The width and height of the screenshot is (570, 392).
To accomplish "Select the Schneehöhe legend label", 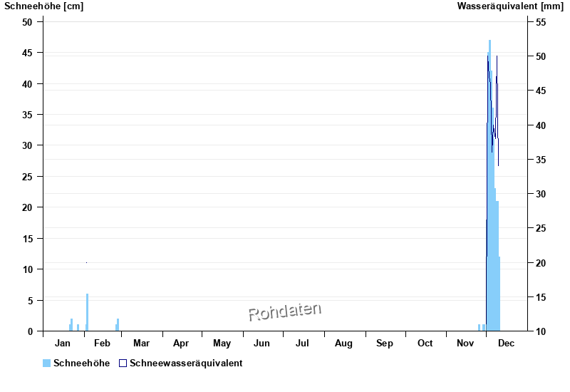I will click(81, 363).
